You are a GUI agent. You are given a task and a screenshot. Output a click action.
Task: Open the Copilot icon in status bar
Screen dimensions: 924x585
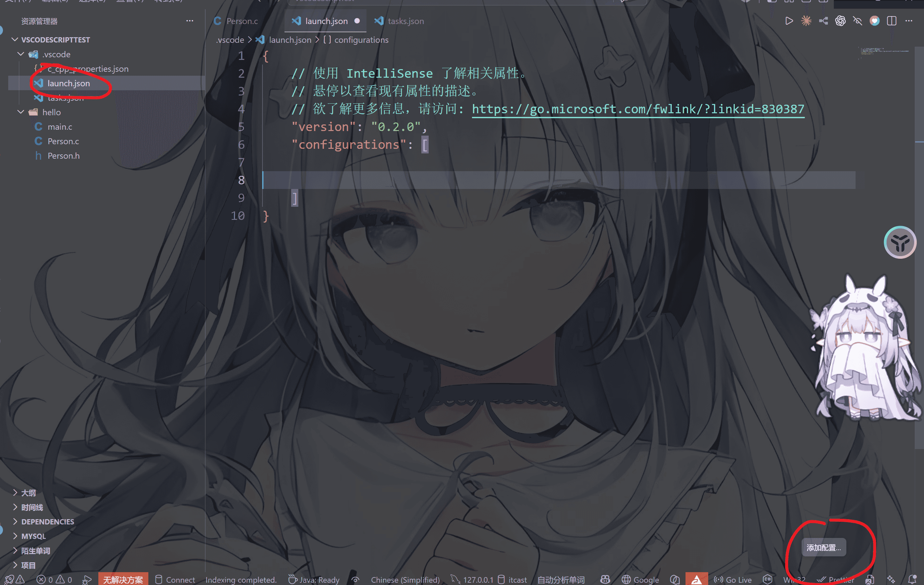coord(605,580)
